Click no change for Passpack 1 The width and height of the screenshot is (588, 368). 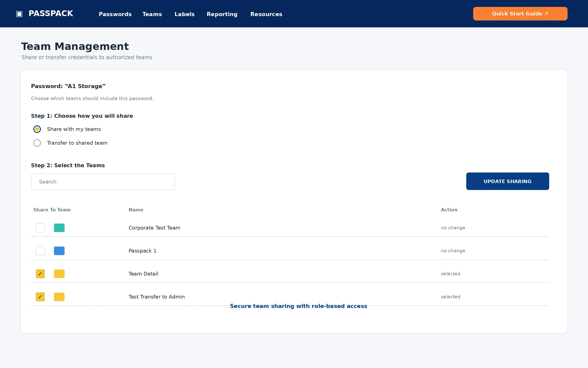[x=453, y=251]
